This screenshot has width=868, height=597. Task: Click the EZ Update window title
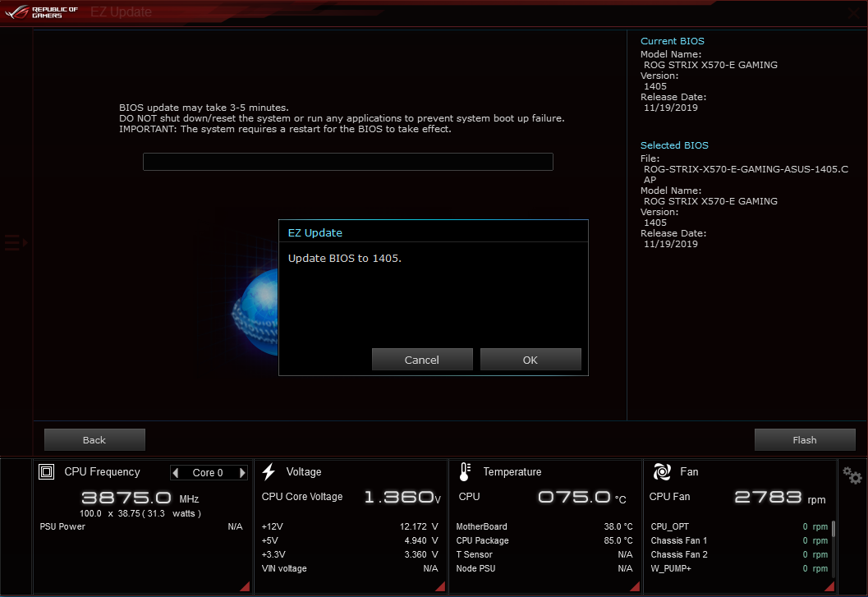coord(121,11)
